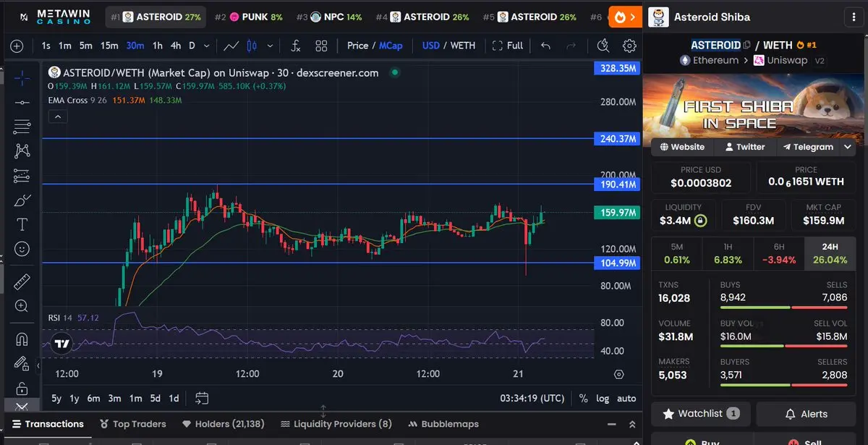
Task: Activate the zoom in tool
Action: [22, 306]
